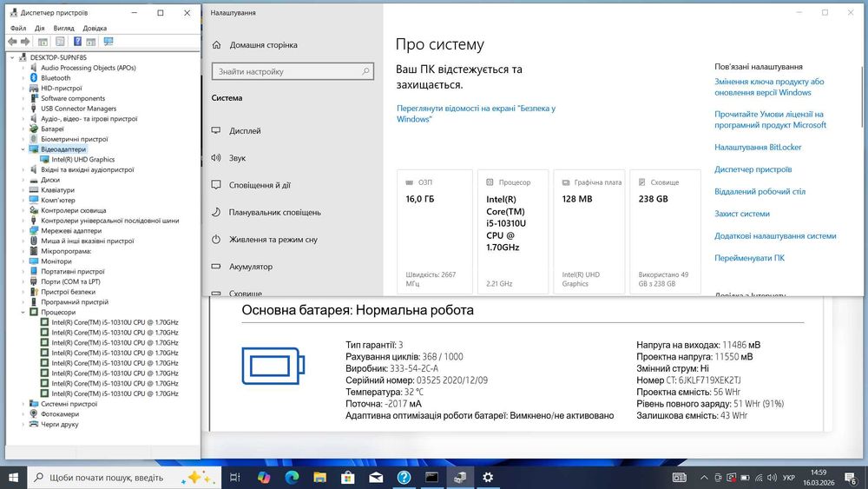
Task: Open Mail app from the taskbar
Action: coord(376,478)
